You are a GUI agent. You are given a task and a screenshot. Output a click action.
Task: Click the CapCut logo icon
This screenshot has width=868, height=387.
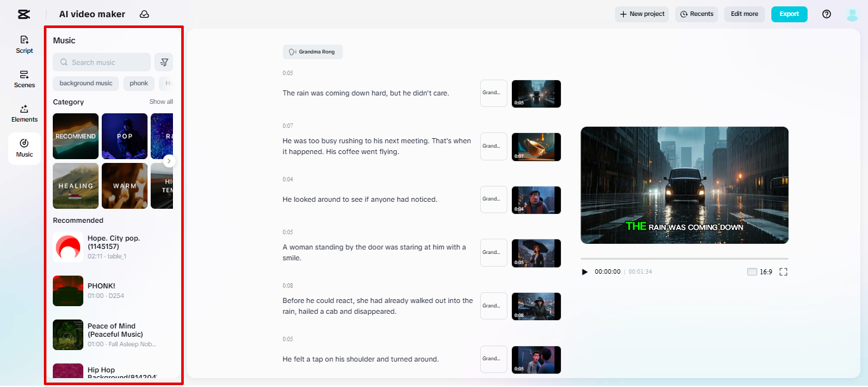(x=24, y=14)
